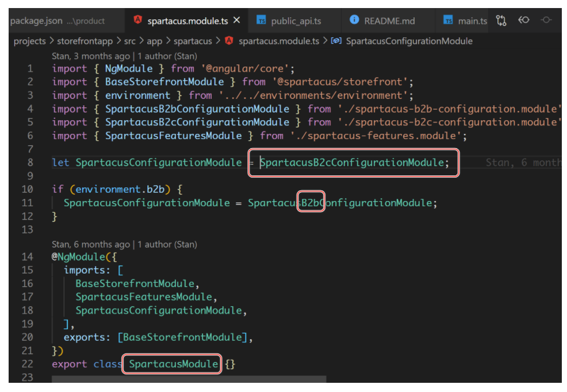Viewport: 567px width, 392px height.
Task: Click 'SpartacusFeaturesModule' on line 17
Action: tap(144, 297)
